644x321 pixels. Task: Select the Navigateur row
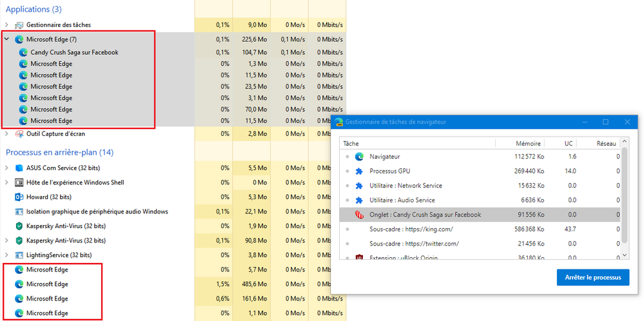click(x=480, y=157)
